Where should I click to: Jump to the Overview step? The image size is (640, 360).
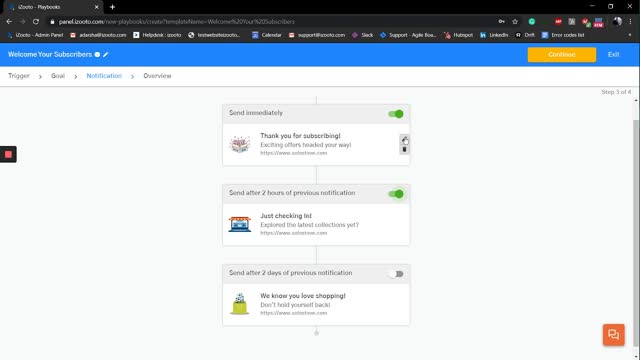tap(157, 76)
